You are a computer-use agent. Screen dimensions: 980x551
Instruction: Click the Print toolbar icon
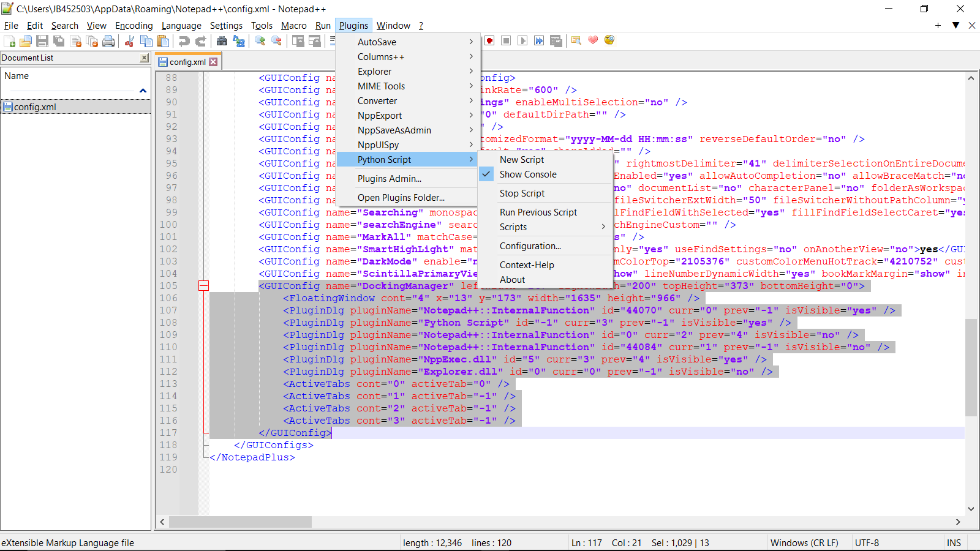click(108, 41)
